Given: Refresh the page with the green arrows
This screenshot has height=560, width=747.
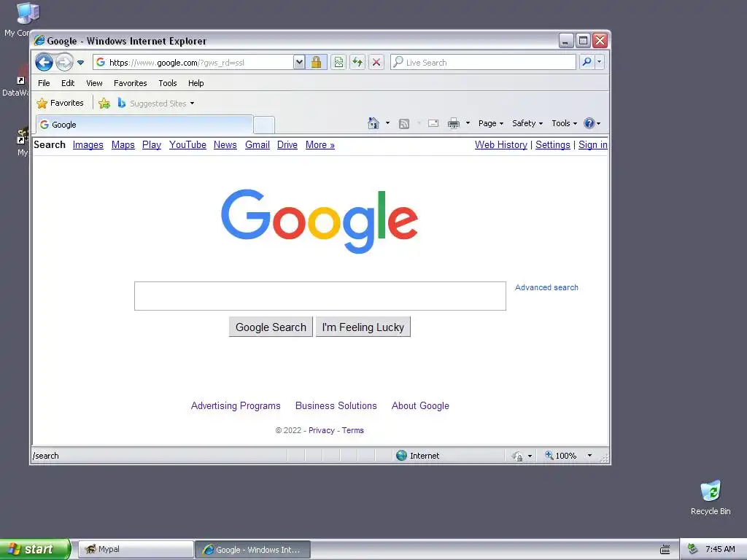Looking at the screenshot, I should pos(357,62).
